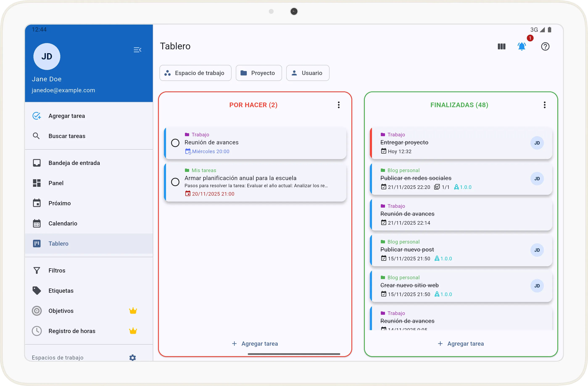Viewport: 588px width, 386px height.
Task: Open POR HACER column three-dot menu
Action: point(339,105)
